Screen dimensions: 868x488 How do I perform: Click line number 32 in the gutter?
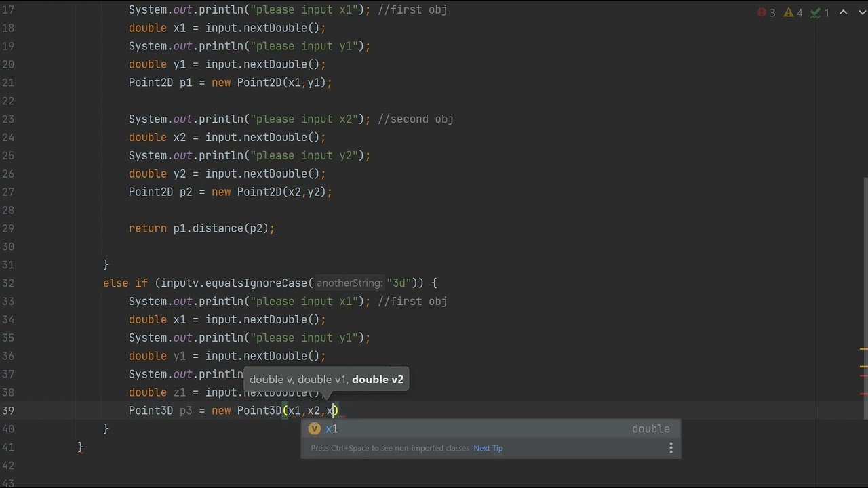(x=8, y=283)
